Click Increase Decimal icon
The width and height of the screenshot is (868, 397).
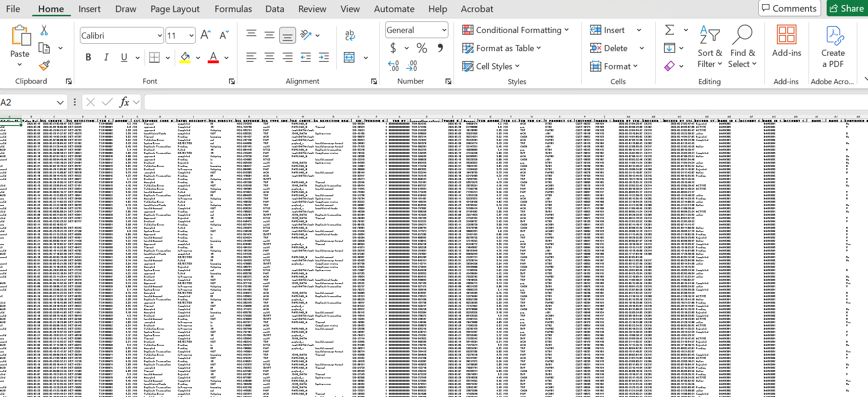pos(393,66)
